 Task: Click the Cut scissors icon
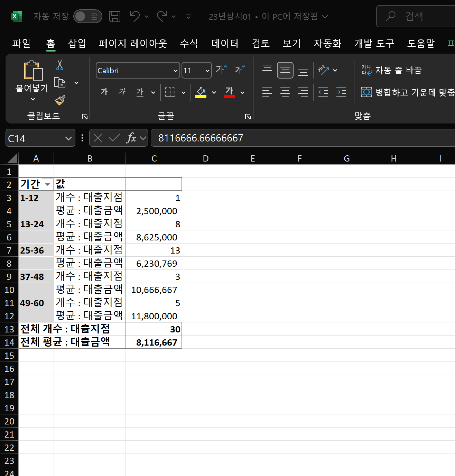pos(60,65)
